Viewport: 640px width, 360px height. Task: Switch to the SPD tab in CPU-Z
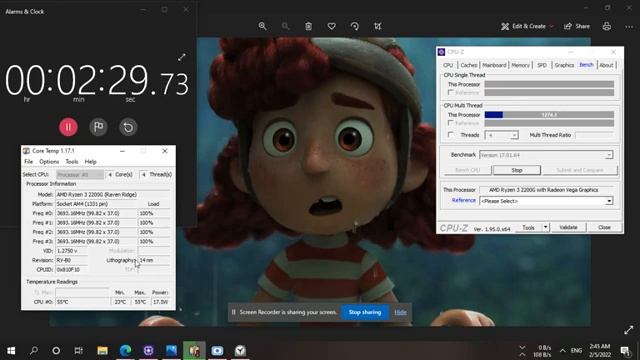542,65
